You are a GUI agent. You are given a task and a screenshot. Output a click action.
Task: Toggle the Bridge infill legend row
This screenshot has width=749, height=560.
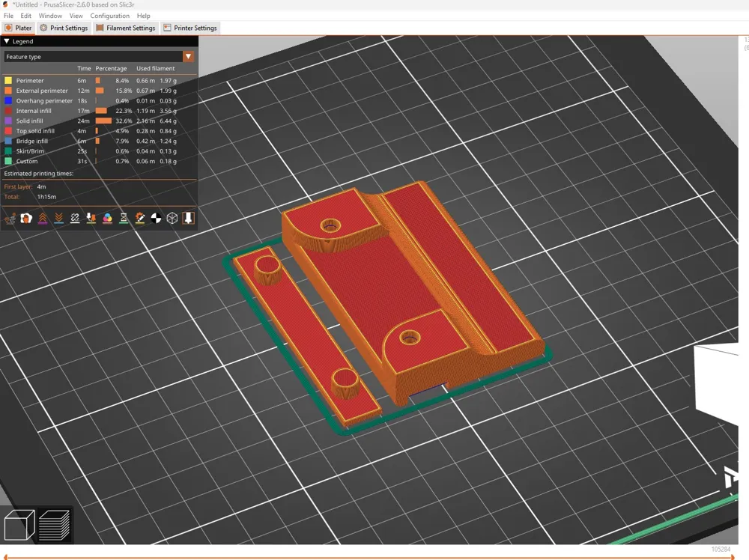pos(100,141)
